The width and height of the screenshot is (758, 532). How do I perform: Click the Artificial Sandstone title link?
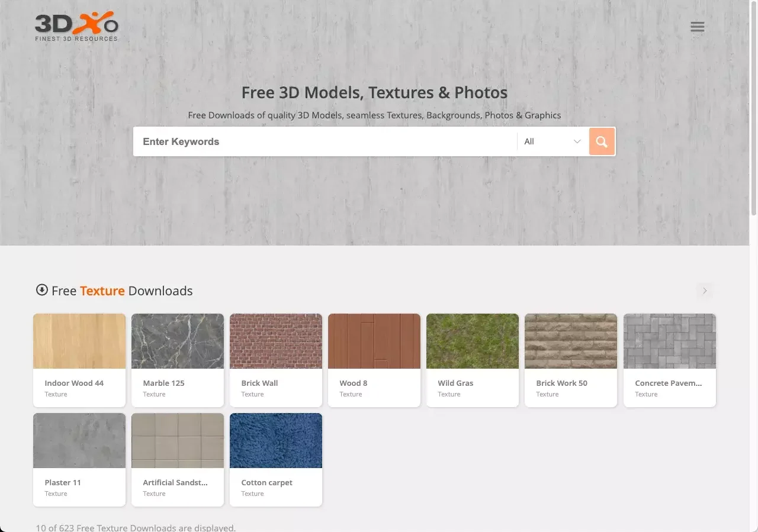[x=175, y=482]
